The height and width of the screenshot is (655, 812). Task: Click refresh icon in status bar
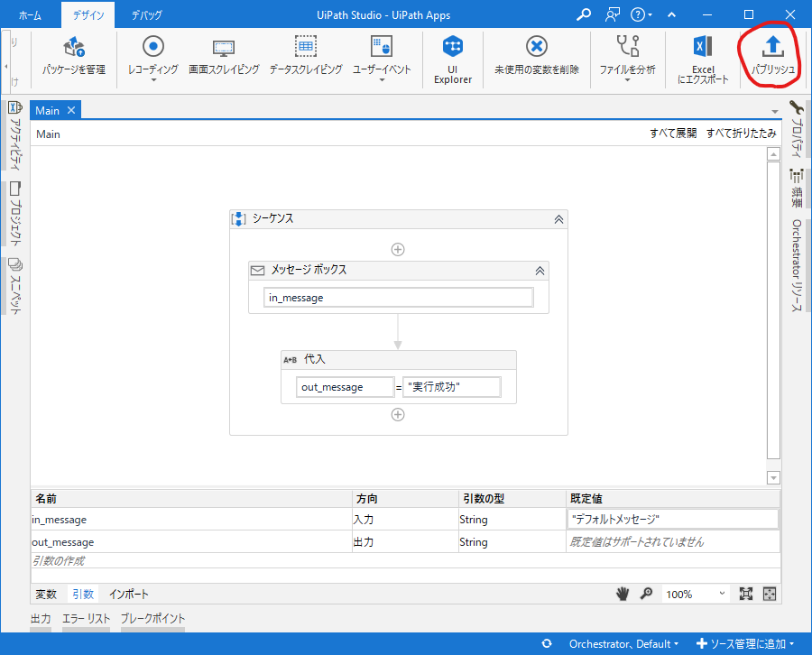pyautogui.click(x=547, y=643)
